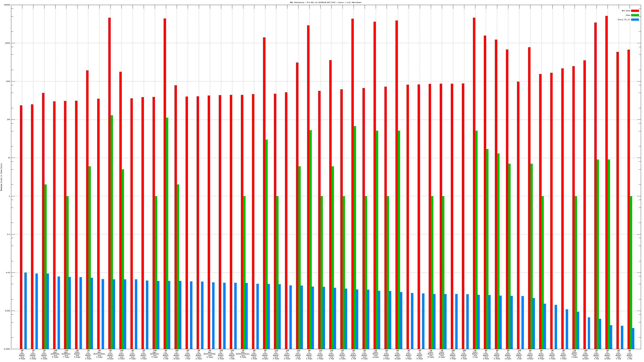Click the green Spam legend swatch
The image size is (644, 362).
(635, 15)
